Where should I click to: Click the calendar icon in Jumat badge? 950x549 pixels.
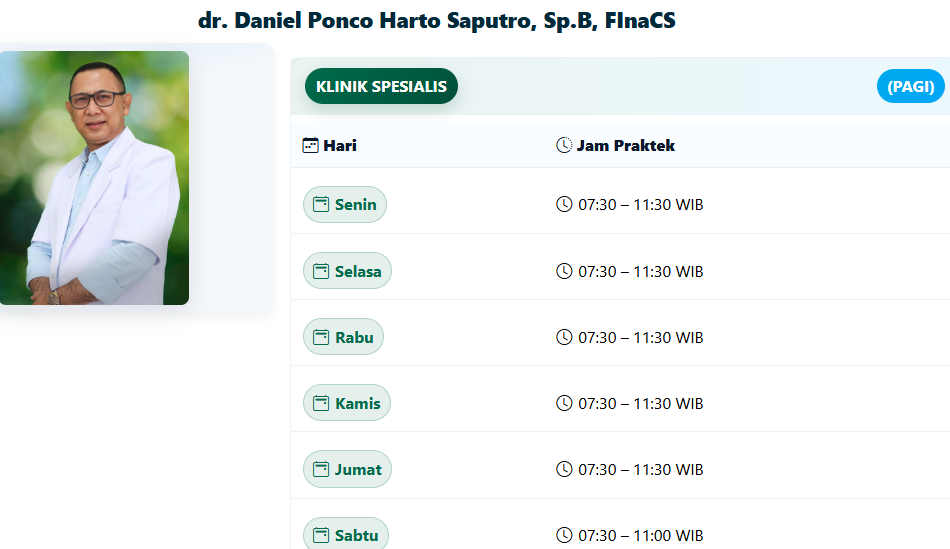pyautogui.click(x=321, y=469)
